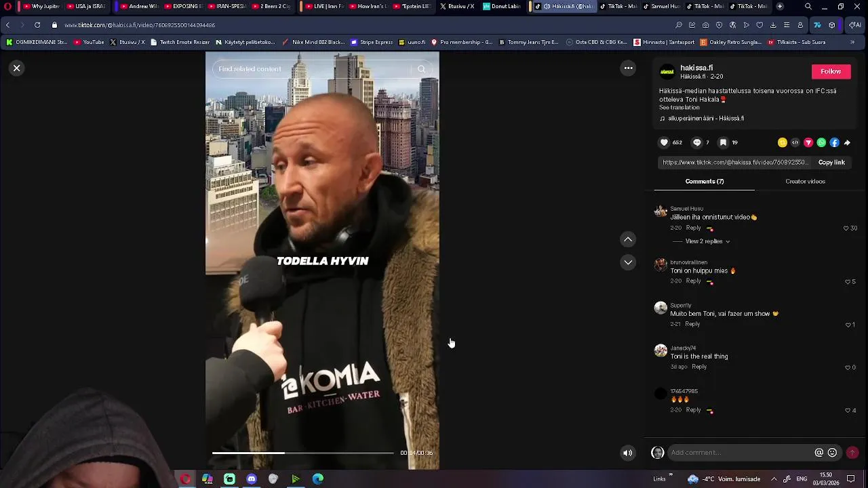This screenshot has height=488, width=868.
Task: Like Janecky74's comment
Action: 848,367
